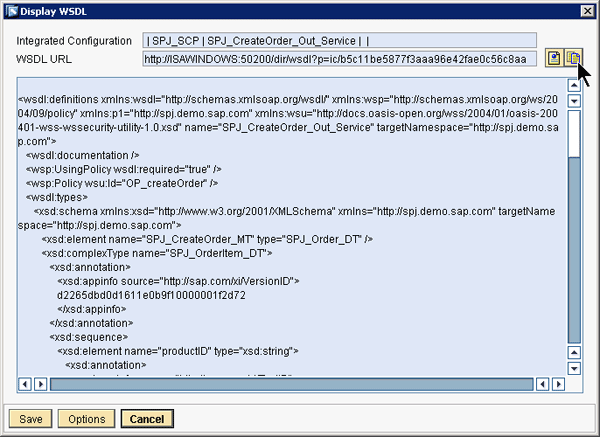Click the bottom-most arrow of the vertical scrollbar
600x437 pixels.
point(574,368)
